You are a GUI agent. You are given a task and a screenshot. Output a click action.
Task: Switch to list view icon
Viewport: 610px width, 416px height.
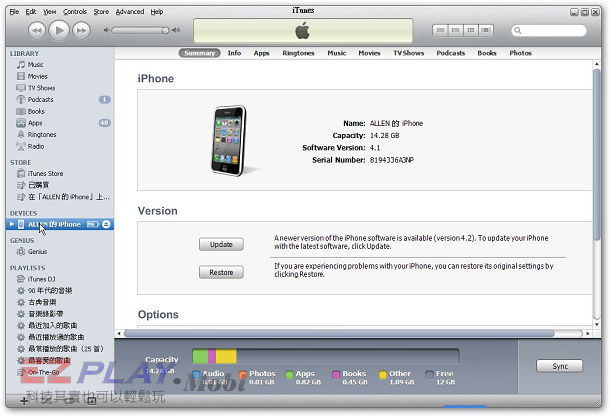pos(440,30)
